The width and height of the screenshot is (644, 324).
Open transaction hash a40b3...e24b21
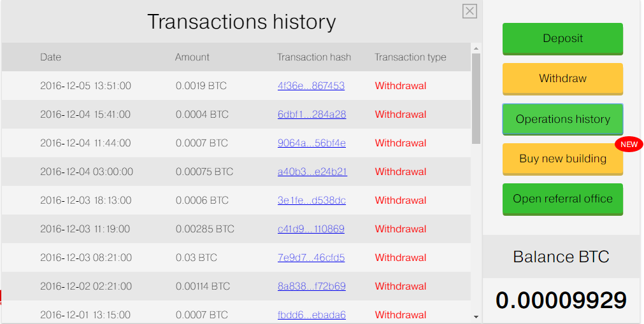click(x=312, y=172)
